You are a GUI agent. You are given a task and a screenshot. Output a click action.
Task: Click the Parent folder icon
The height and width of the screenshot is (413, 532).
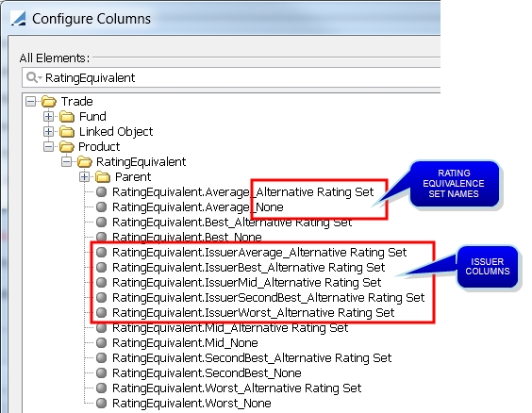103,176
